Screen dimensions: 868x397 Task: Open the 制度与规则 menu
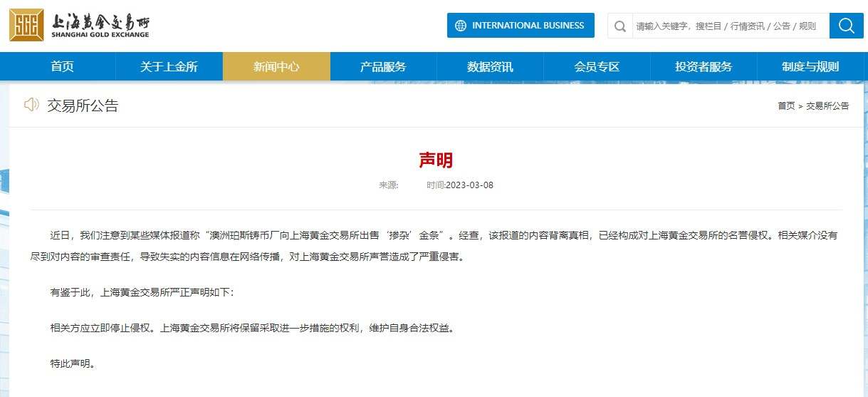point(810,67)
